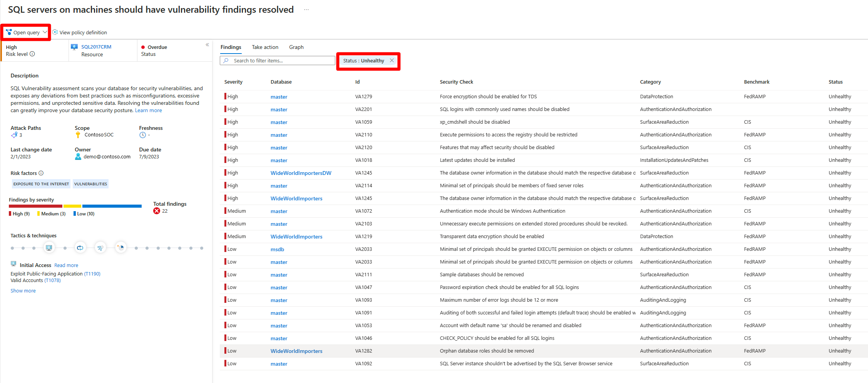Open the Open query dropdown
Viewport: 868px width, 383px height.
(x=26, y=32)
